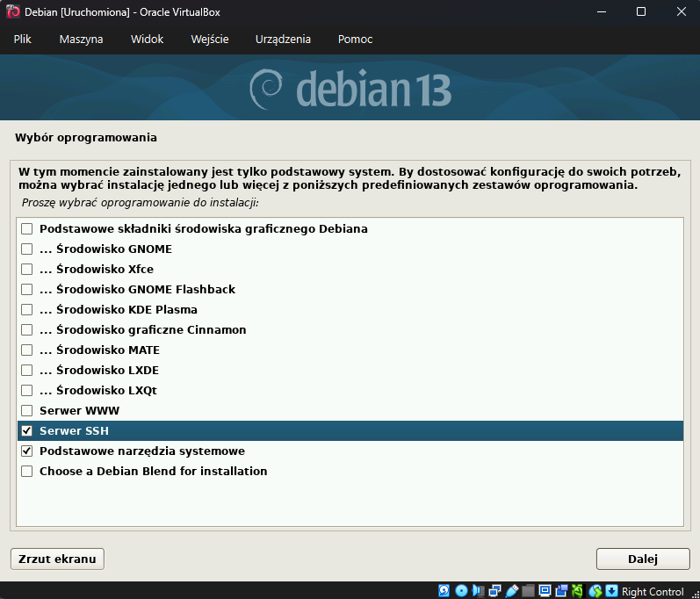Tick the Serwer WWW checkbox
The image size is (700, 599).
click(27, 411)
